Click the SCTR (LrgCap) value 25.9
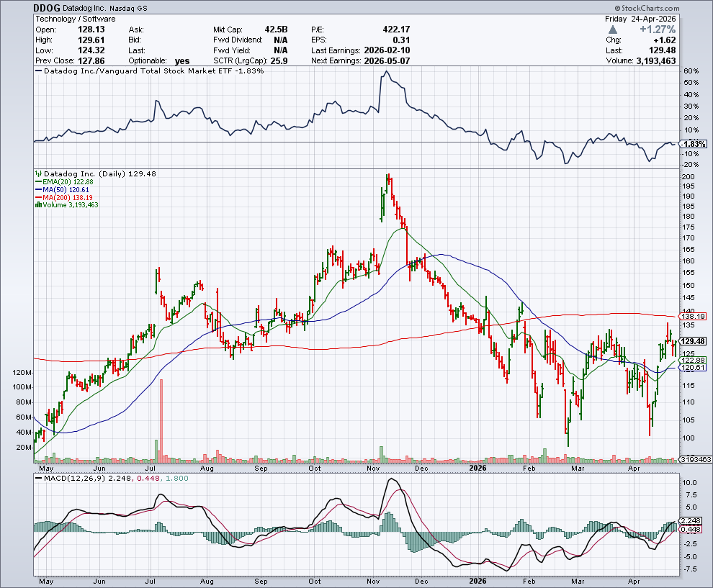 point(279,61)
